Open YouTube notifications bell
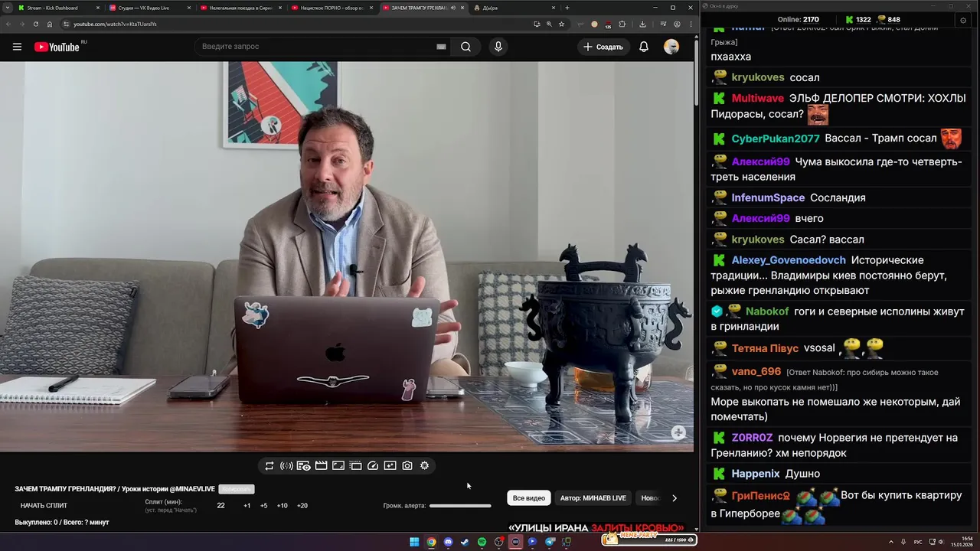The image size is (980, 551). 644,47
